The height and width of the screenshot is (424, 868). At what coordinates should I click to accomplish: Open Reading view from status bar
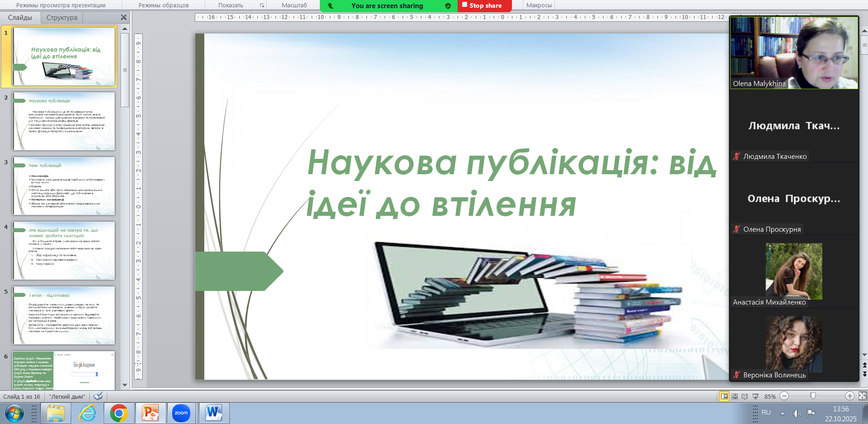744,396
